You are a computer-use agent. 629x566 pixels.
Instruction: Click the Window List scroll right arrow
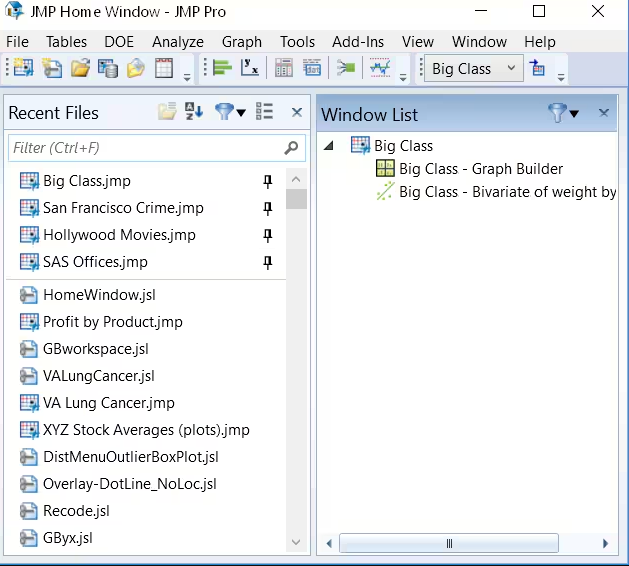coord(605,544)
